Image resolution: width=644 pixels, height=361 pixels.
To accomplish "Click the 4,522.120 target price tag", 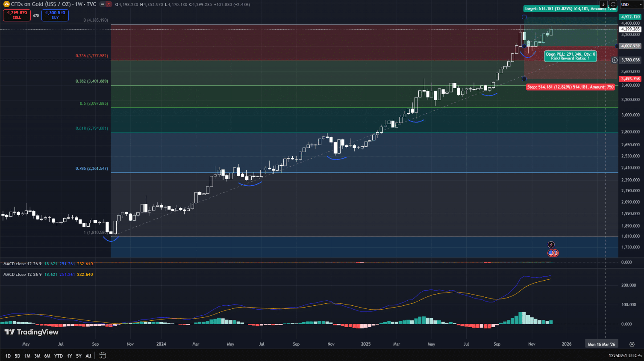I will pyautogui.click(x=630, y=17).
